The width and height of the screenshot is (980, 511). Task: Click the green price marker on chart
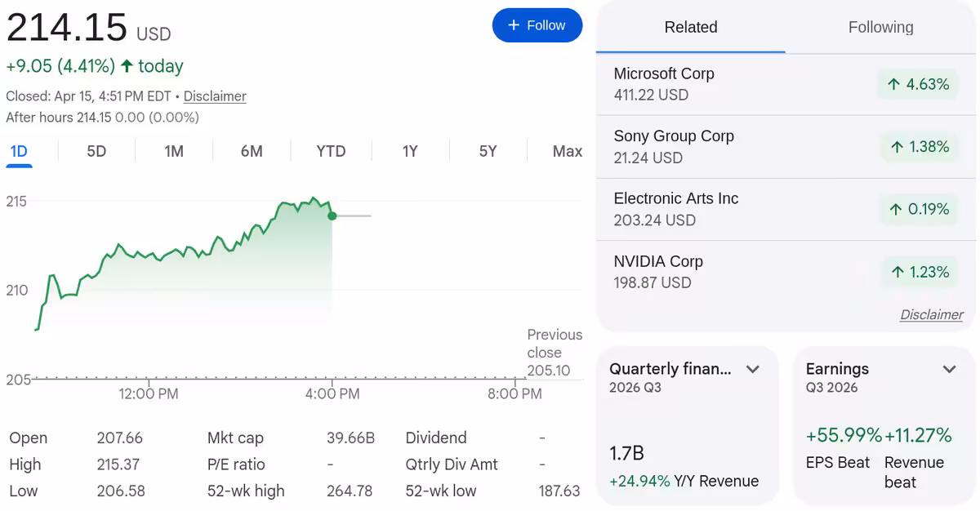click(332, 216)
